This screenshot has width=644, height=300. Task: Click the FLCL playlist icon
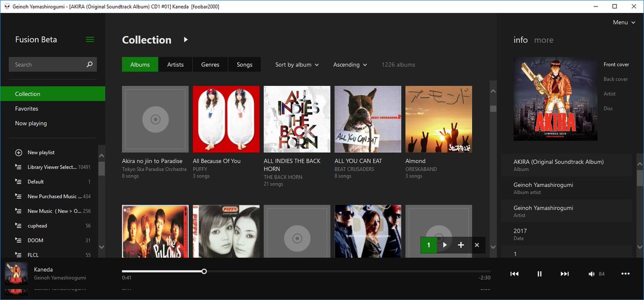point(18,255)
